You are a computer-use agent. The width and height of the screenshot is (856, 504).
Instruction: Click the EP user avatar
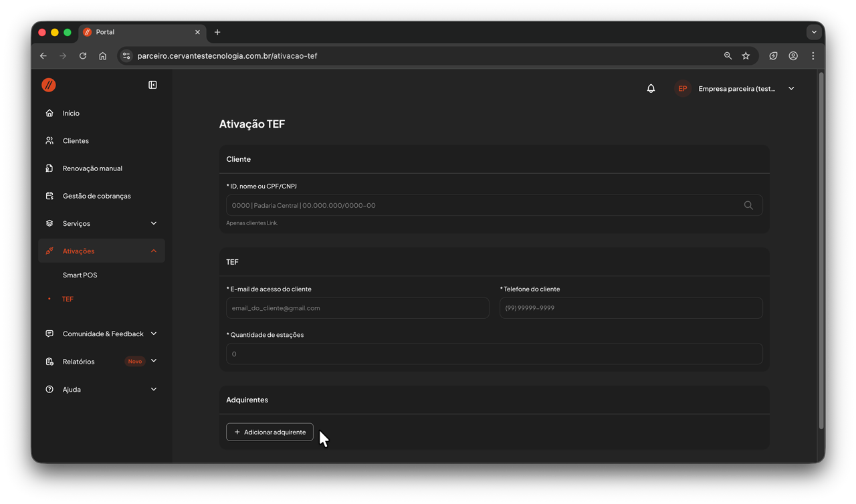coord(682,88)
